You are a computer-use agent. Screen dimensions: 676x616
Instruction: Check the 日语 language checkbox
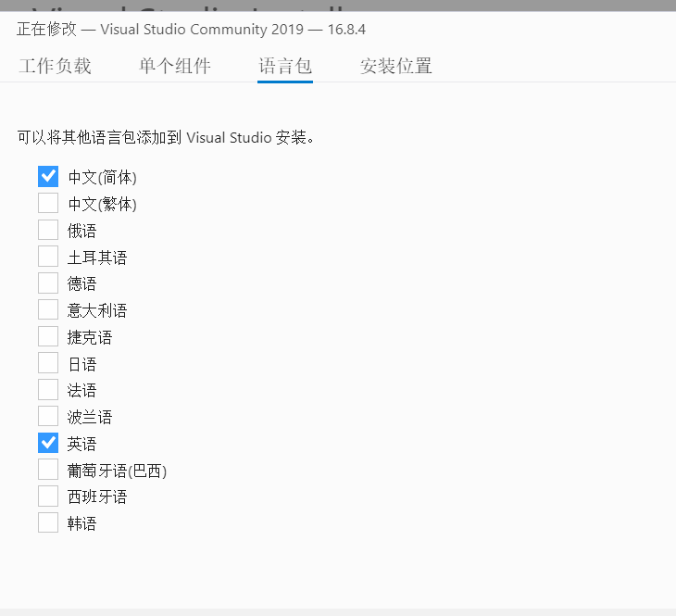click(48, 363)
